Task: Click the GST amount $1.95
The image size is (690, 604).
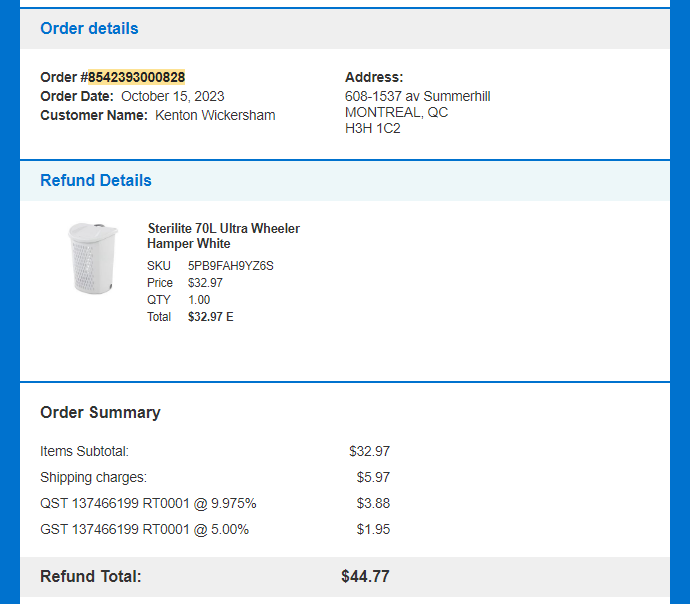Action: click(373, 529)
